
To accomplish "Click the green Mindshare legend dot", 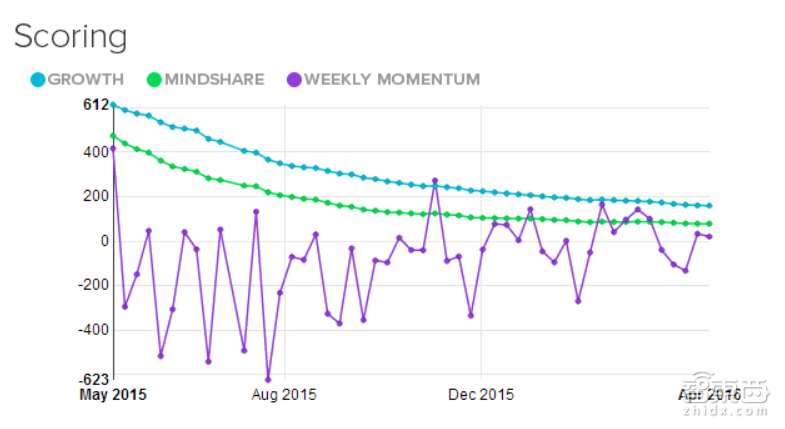I will [154, 79].
